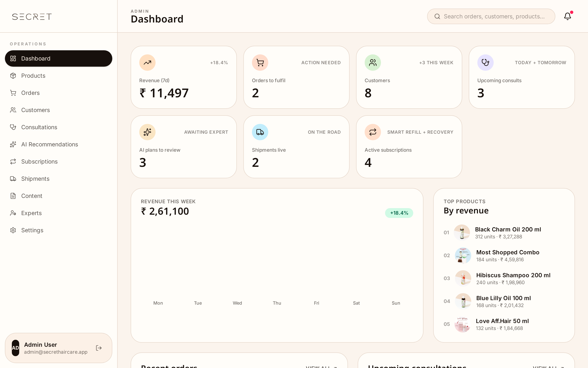Screen dimensions: 588x368
Task: Click the Most Shopped Combo product name
Action: [x=508, y=252]
